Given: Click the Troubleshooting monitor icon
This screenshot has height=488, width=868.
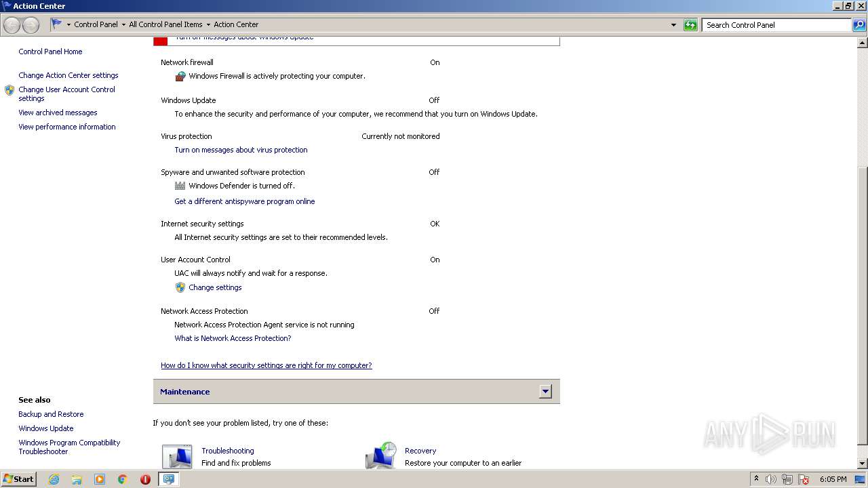Looking at the screenshot, I should 177,456.
